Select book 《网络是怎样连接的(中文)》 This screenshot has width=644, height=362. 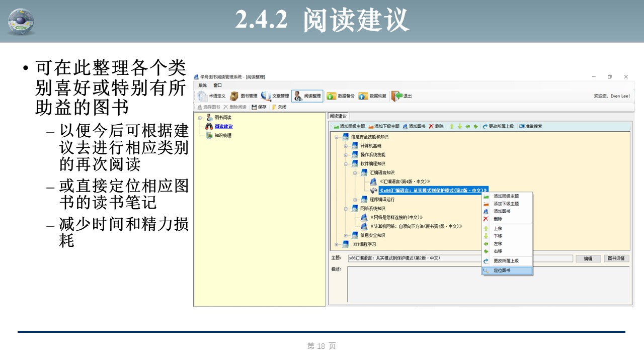click(396, 217)
